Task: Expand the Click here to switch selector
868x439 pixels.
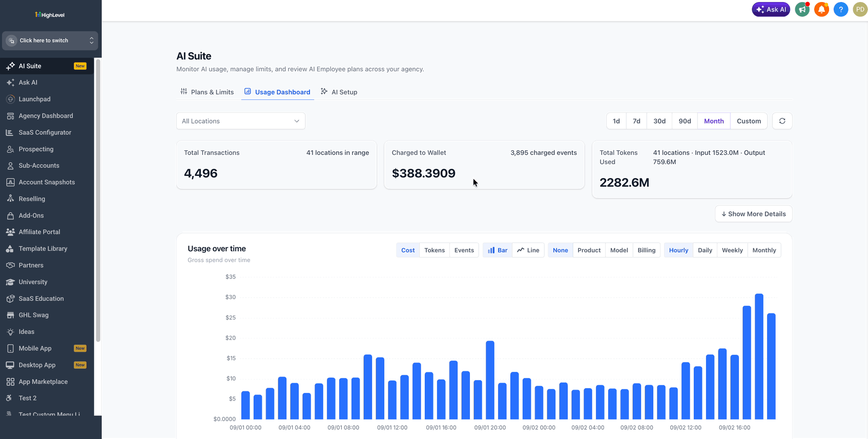Action: tap(50, 41)
